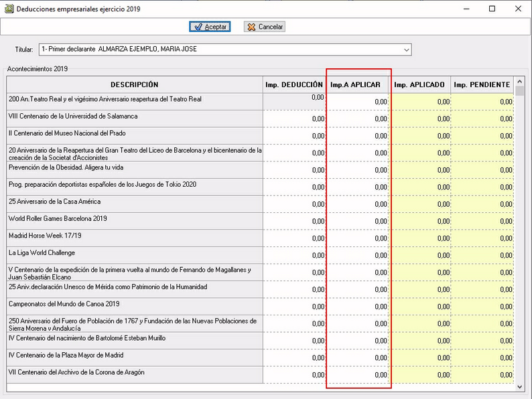
Task: Click the Imp. APLICADO column header
Action: pyautogui.click(x=419, y=85)
